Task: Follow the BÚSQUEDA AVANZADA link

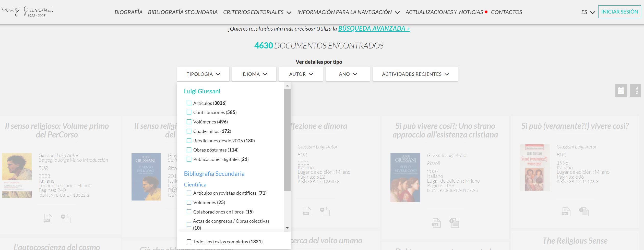Action: (374, 29)
